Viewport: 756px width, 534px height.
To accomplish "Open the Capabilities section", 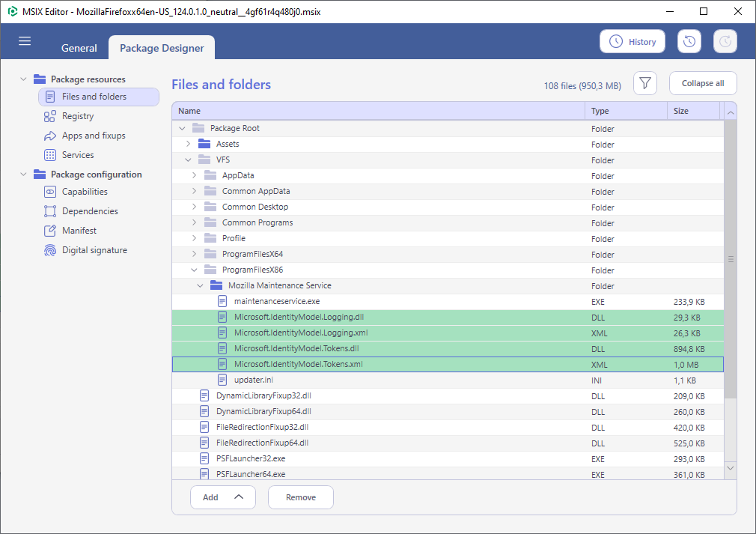I will point(85,192).
